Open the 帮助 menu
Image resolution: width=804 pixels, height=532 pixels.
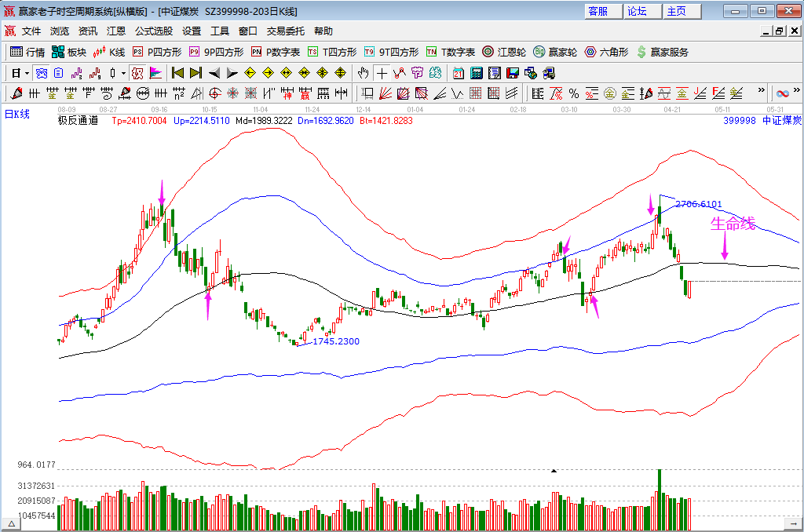323,31
